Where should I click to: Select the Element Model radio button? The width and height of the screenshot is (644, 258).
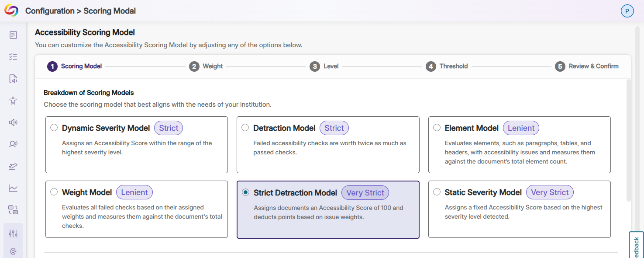[x=437, y=128]
